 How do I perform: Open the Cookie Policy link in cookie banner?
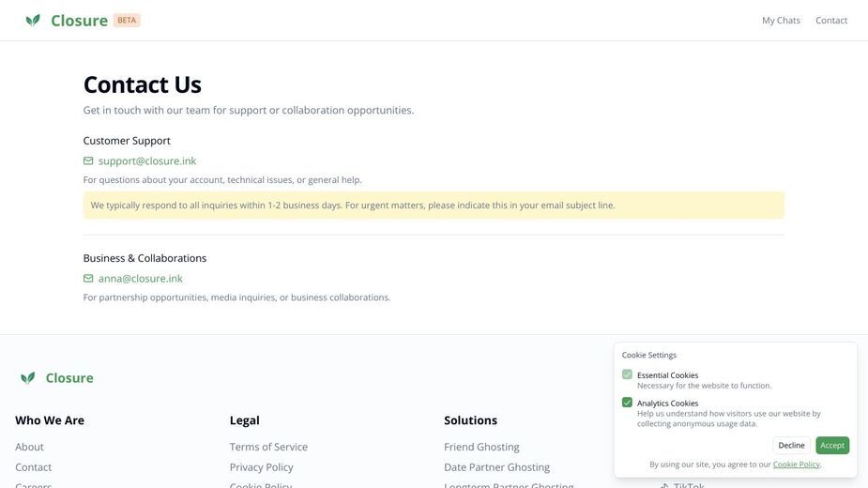(796, 465)
